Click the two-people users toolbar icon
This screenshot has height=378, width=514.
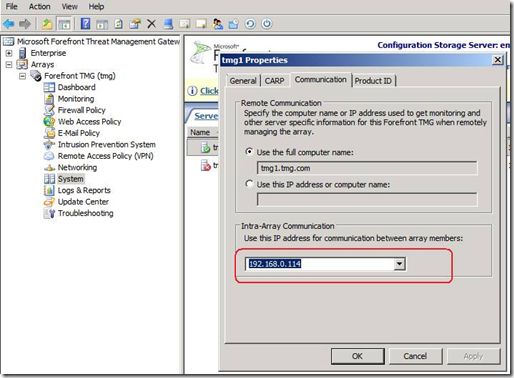(218, 24)
